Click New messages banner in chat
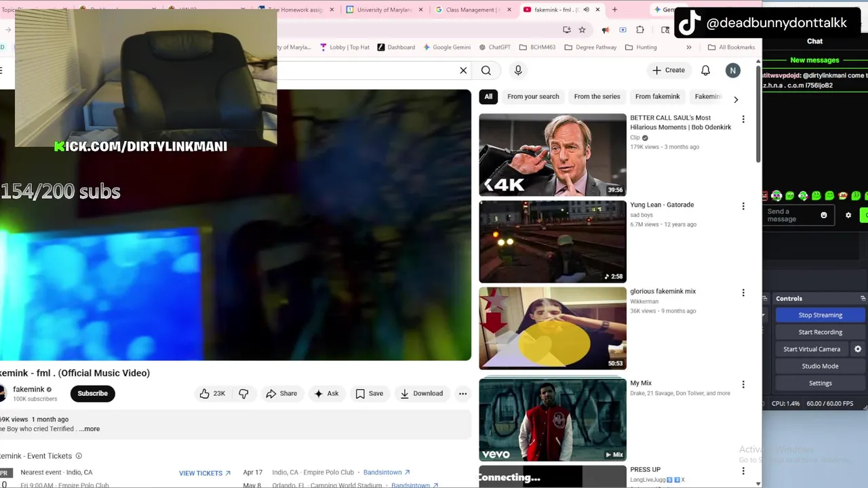 (814, 60)
